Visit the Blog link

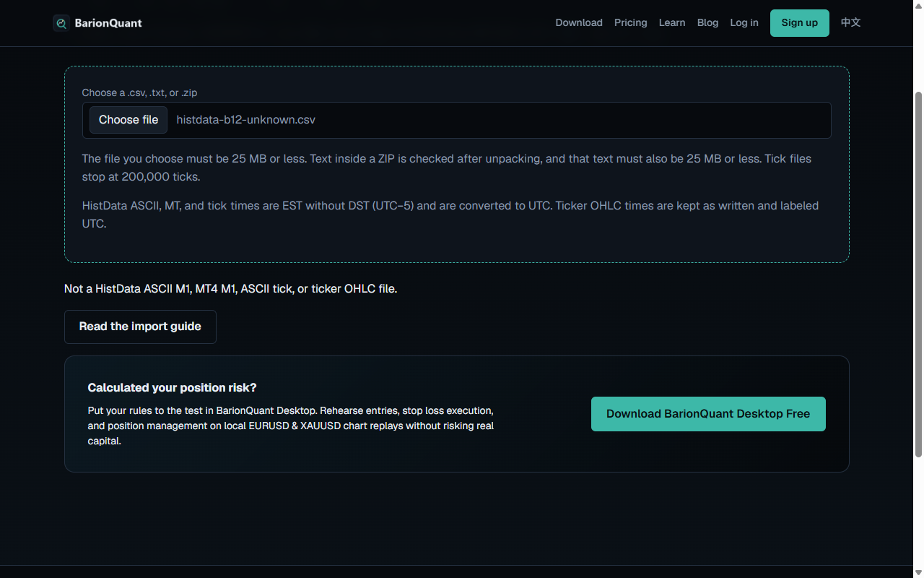tap(708, 22)
